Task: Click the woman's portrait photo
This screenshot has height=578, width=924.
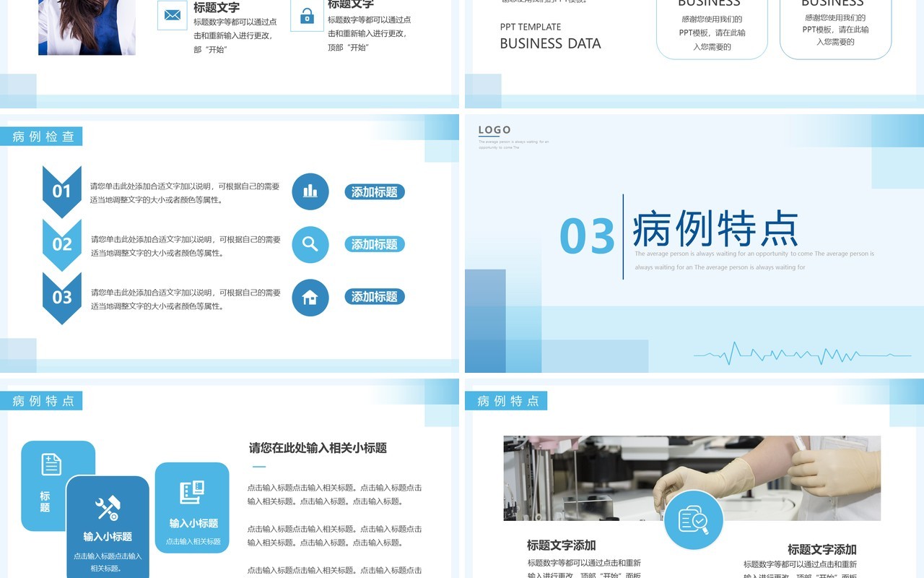Action: click(87, 27)
